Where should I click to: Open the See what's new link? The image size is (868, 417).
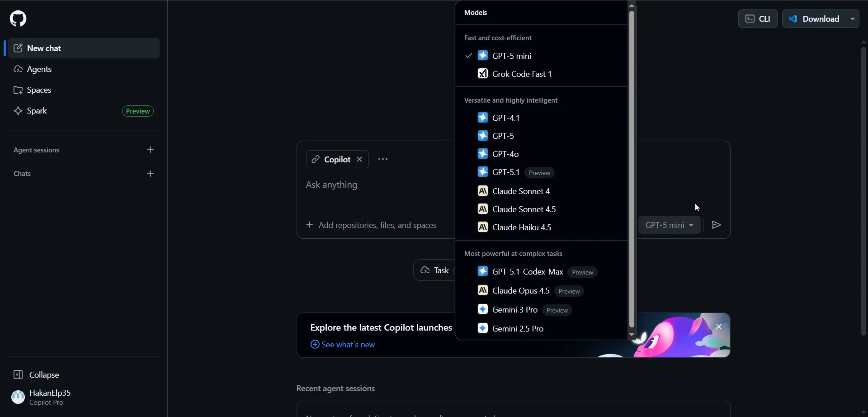click(343, 345)
